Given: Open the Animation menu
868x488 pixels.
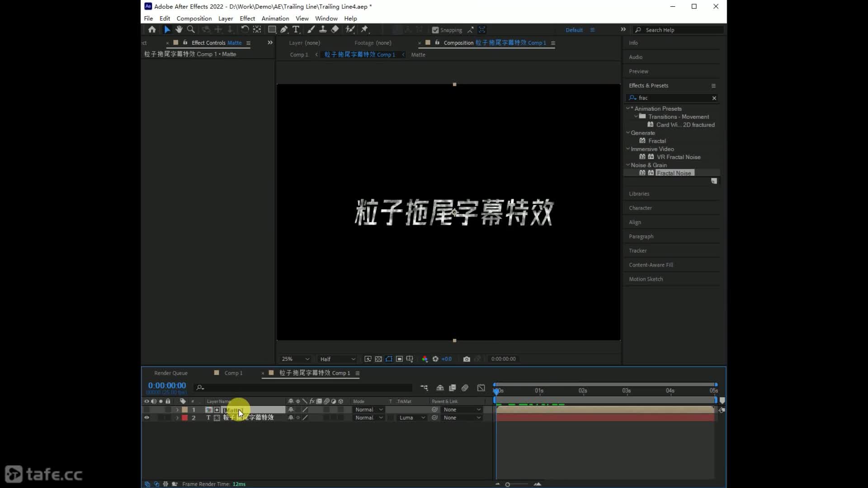Looking at the screenshot, I should [x=275, y=19].
